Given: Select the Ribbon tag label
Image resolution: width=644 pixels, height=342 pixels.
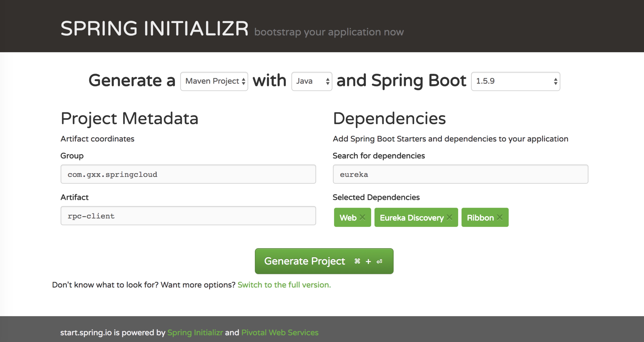Looking at the screenshot, I should pos(480,218).
